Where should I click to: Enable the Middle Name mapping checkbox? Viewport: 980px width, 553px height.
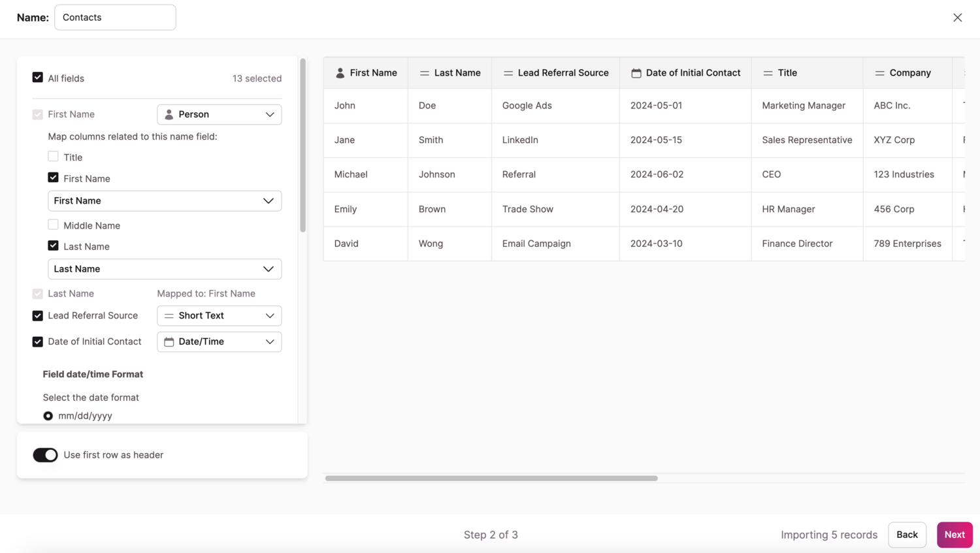tap(53, 225)
